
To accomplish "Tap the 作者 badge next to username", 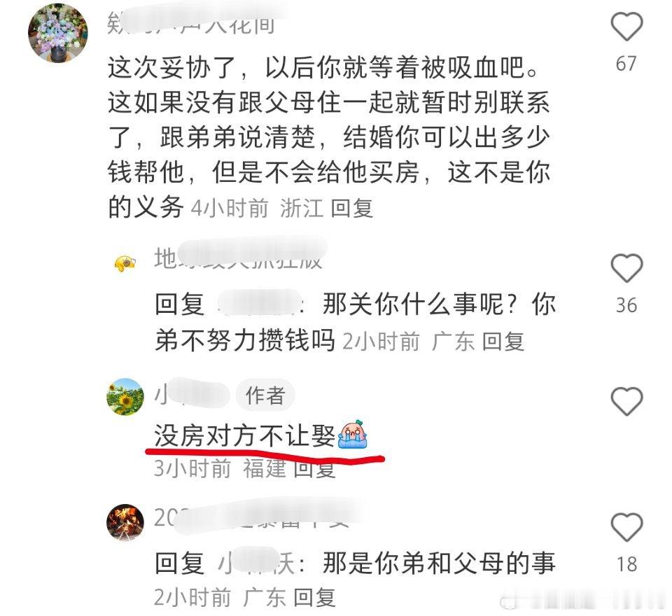I will point(265,395).
